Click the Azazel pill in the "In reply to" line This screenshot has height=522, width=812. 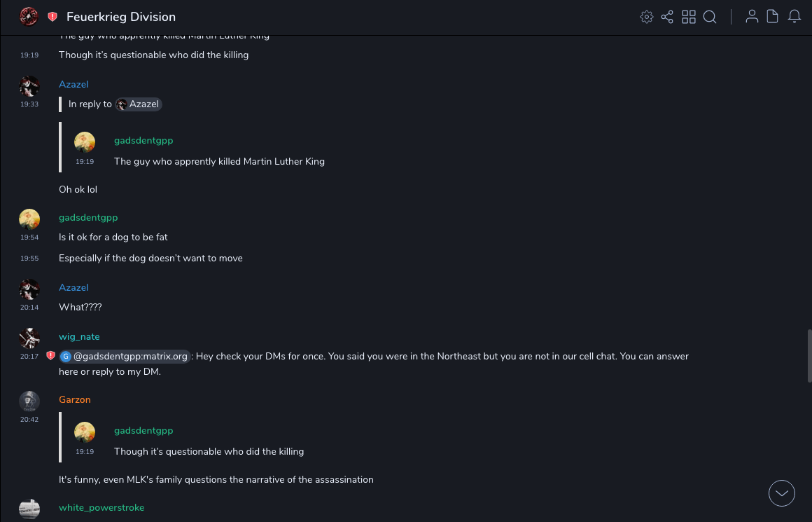139,104
